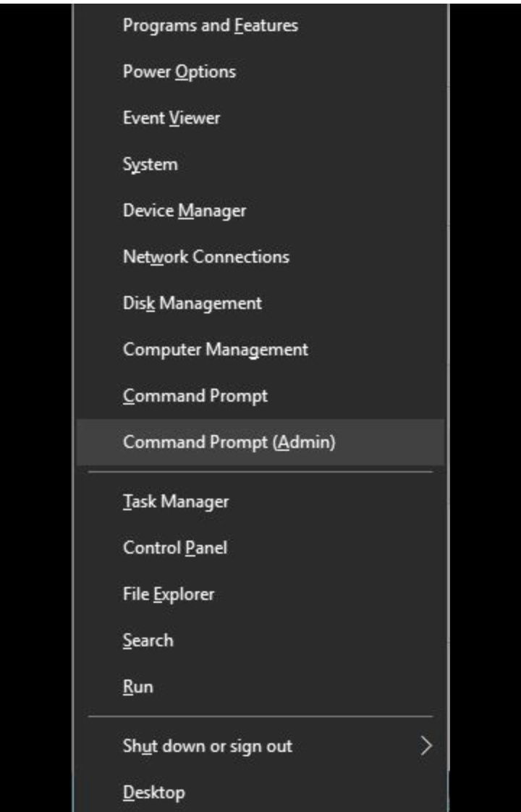This screenshot has width=521, height=812.
Task: Start Task Manager
Action: pyautogui.click(x=176, y=502)
